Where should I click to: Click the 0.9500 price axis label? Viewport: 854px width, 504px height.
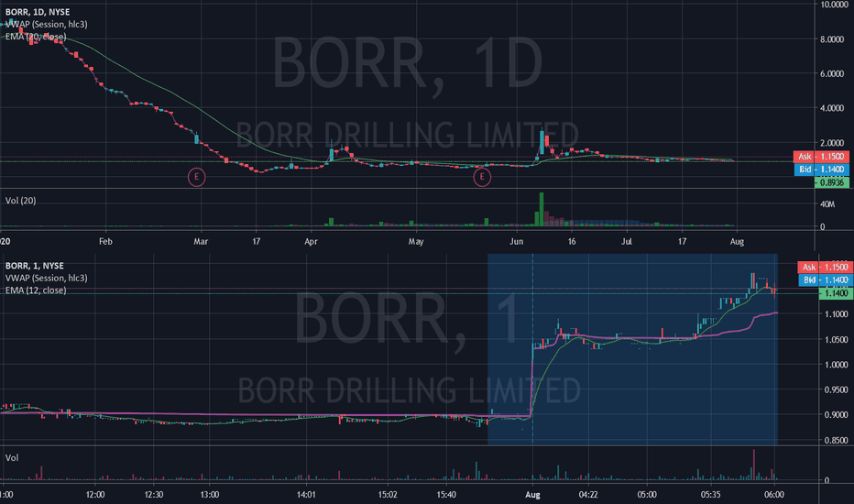click(836, 389)
